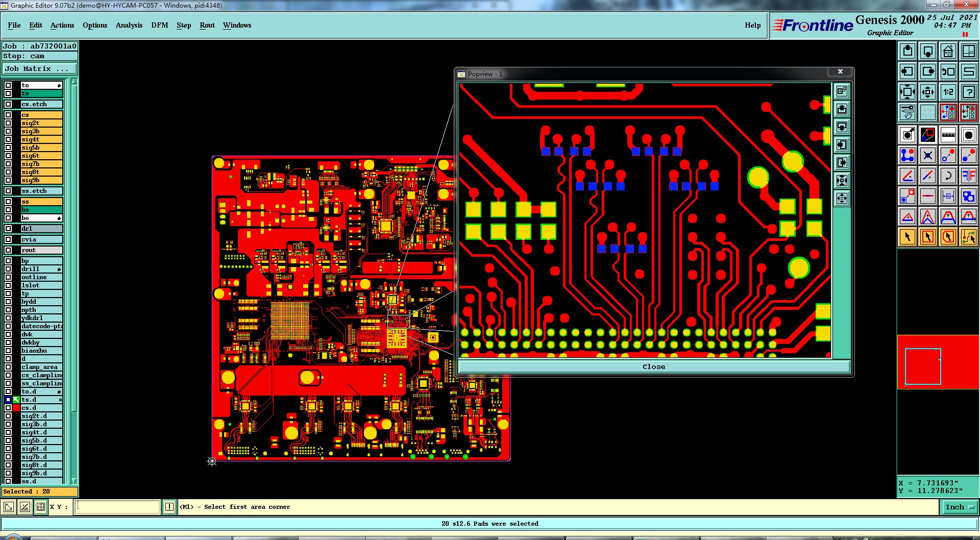Viewport: 980px width, 540px height.
Task: Toggle visibility checkbox for layer sig5b
Action: pyautogui.click(x=8, y=148)
